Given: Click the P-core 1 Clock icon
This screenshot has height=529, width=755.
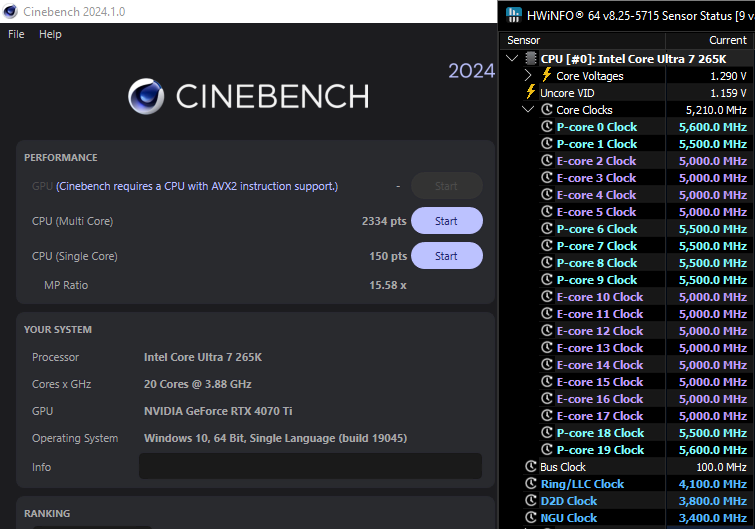Looking at the screenshot, I should (547, 143).
